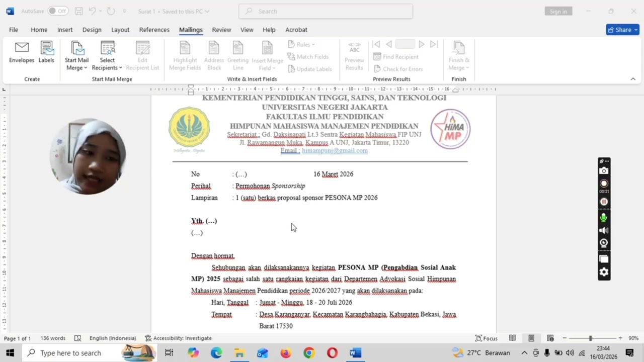
Task: Open the Acrobat tab
Action: (x=296, y=30)
